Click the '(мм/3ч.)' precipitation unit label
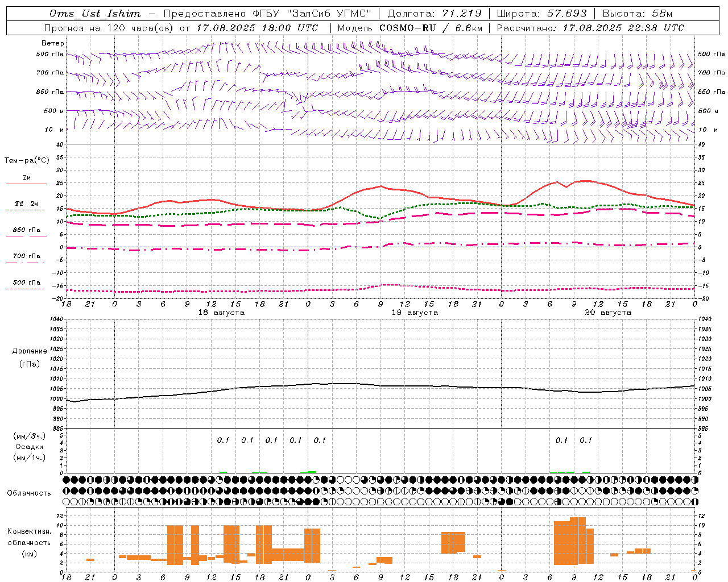The height and width of the screenshot is (582, 728). [x=30, y=436]
